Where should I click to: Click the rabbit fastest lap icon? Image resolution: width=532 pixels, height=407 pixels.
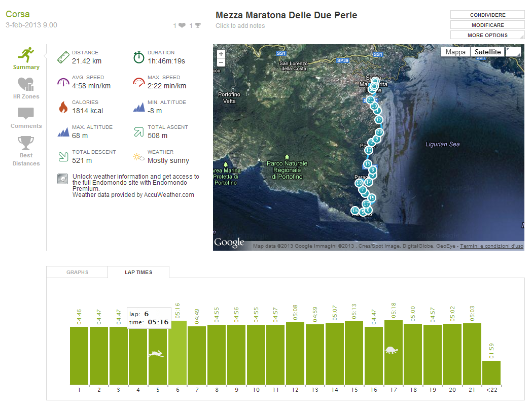pos(156,354)
